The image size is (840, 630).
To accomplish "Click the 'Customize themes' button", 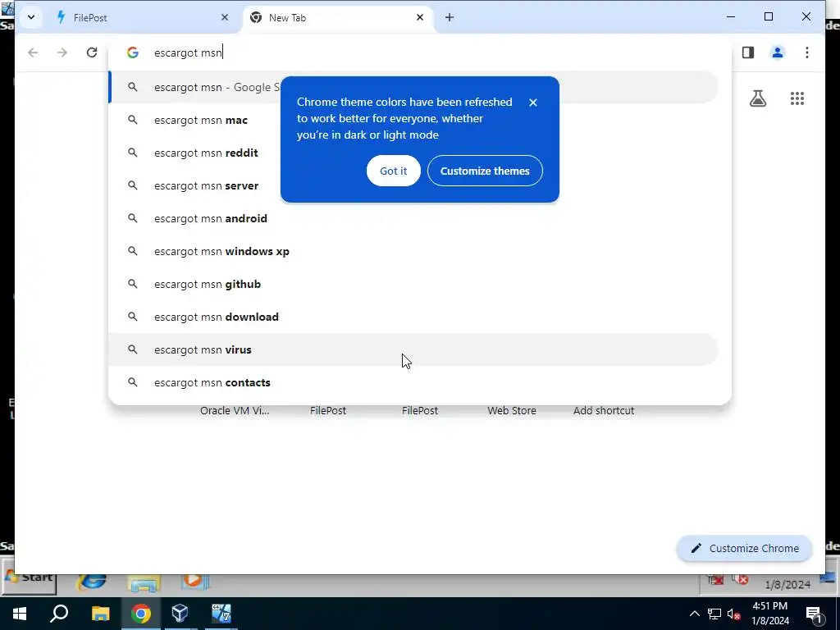I will pyautogui.click(x=485, y=171).
